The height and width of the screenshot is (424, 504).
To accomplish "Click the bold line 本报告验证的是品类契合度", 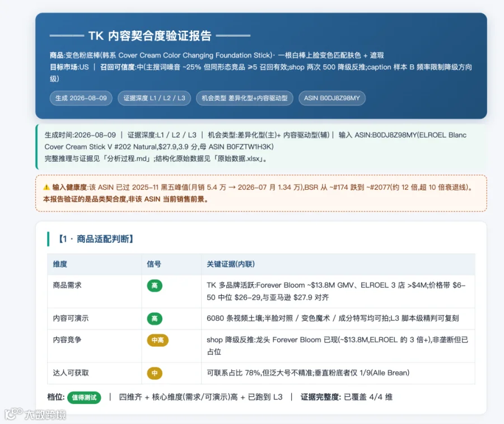I will [x=125, y=199].
